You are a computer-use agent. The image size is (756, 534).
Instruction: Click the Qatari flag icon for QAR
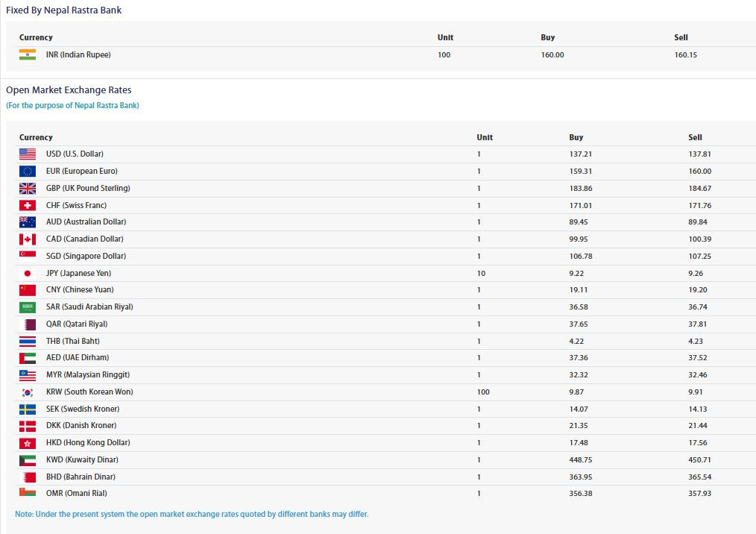(x=28, y=324)
